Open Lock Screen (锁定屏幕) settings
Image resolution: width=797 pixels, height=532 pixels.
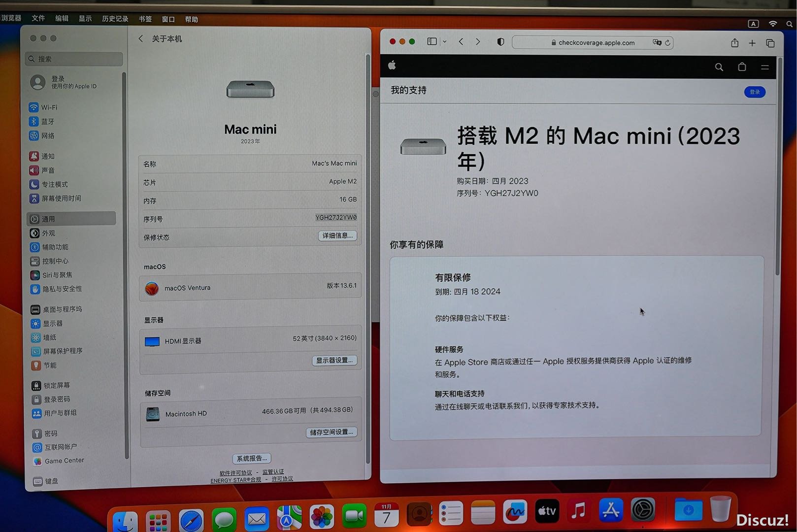coord(51,385)
